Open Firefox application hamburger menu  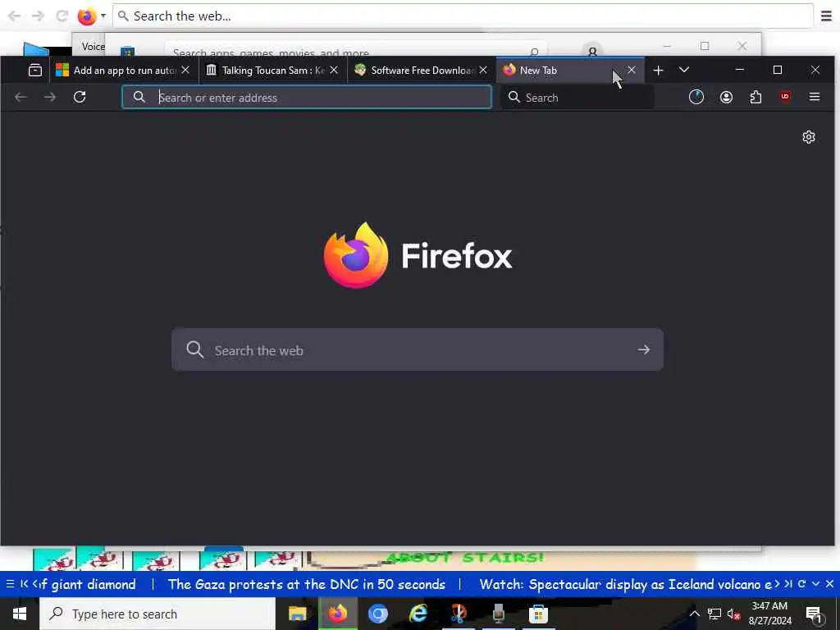coord(815,97)
